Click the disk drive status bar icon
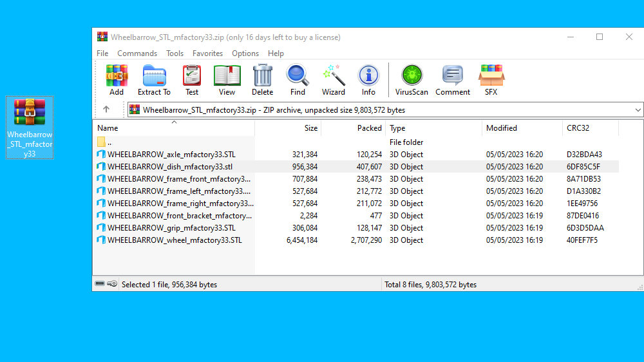 tap(100, 284)
